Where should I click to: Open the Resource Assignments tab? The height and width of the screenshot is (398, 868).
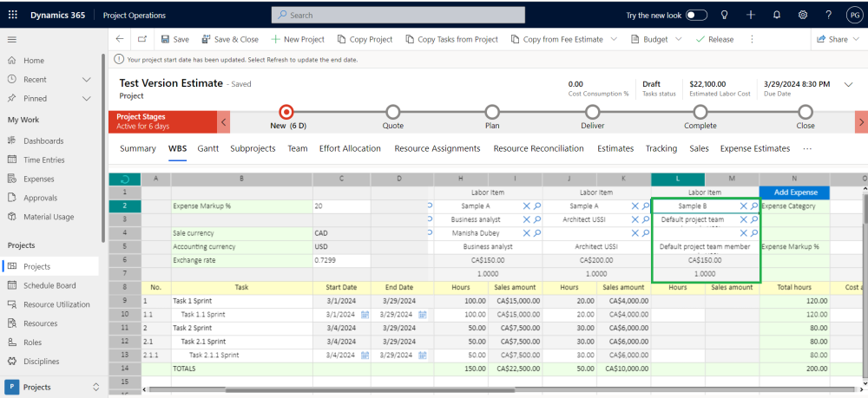[x=437, y=148]
